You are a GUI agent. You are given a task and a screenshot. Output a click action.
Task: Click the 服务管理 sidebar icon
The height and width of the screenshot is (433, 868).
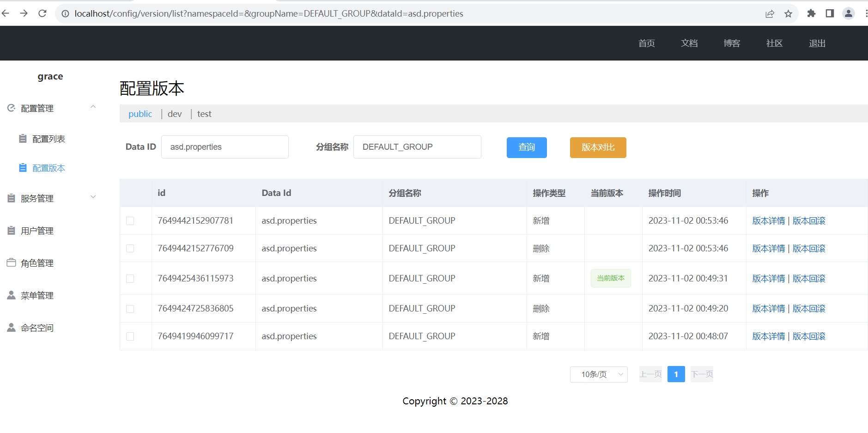(11, 198)
